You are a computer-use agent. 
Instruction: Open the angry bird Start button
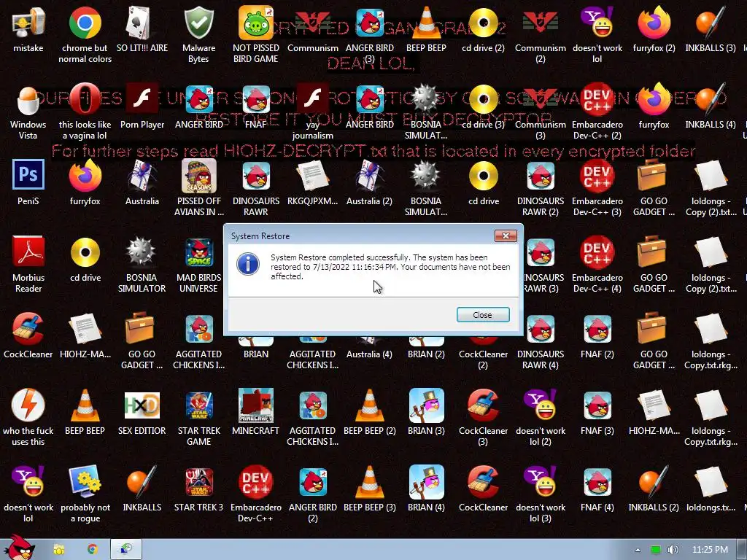coord(19,548)
